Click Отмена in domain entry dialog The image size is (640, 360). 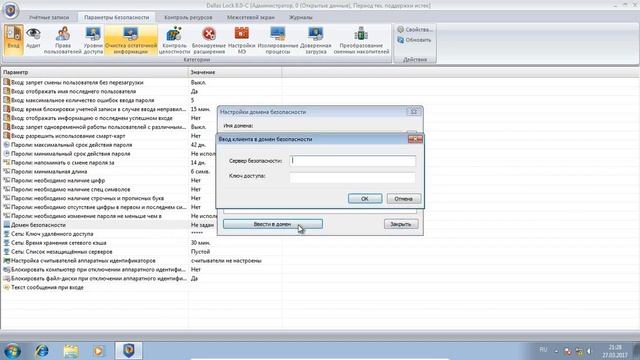pos(403,199)
